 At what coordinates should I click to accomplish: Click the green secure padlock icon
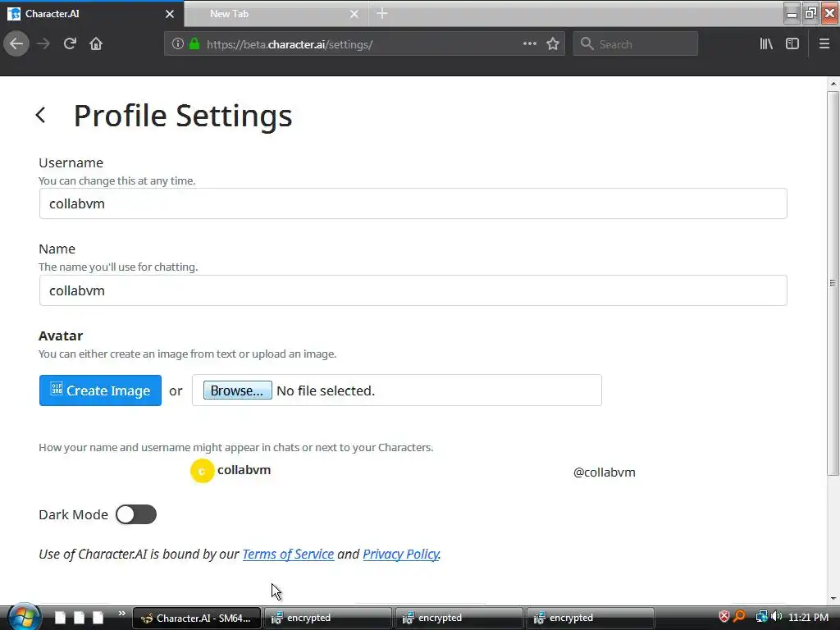coord(194,44)
